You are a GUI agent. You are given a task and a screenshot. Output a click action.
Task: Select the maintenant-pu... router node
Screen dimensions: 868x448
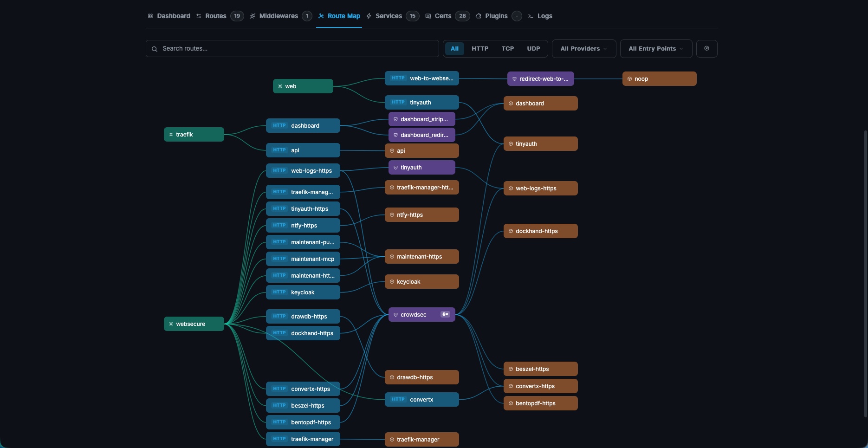[303, 242]
